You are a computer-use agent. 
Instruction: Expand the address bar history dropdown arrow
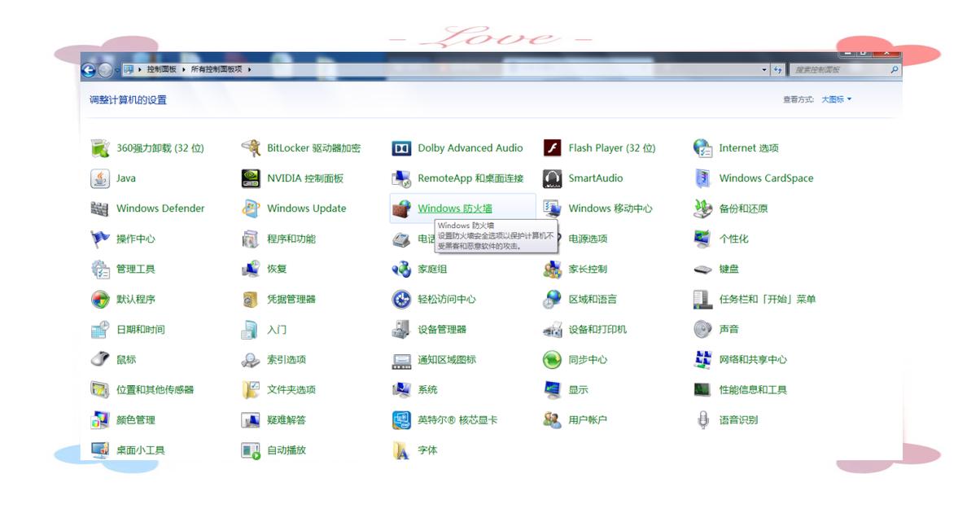coord(764,70)
